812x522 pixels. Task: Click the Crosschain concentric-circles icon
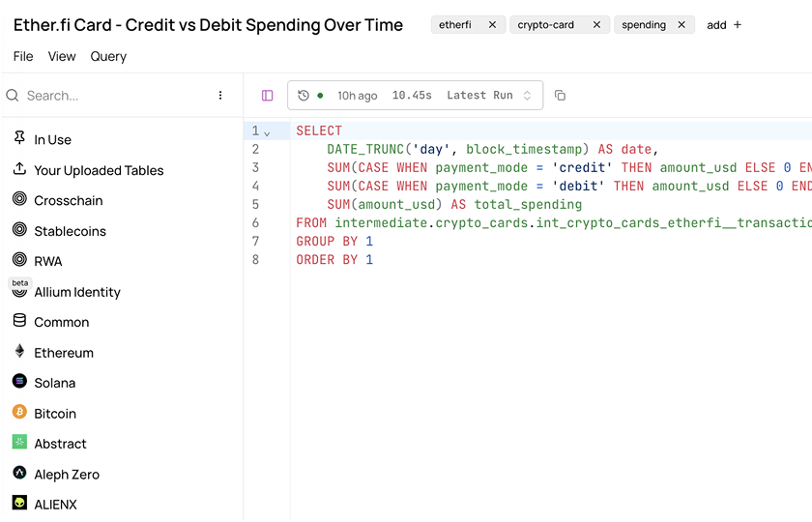click(x=19, y=199)
